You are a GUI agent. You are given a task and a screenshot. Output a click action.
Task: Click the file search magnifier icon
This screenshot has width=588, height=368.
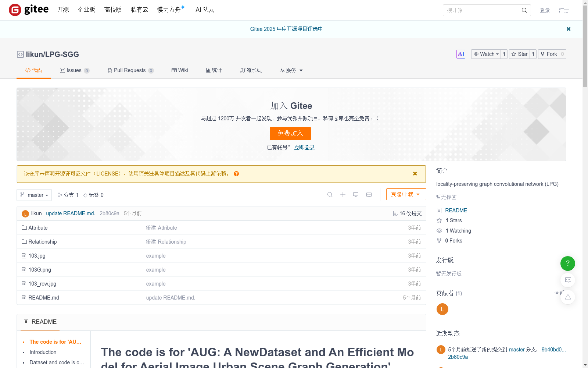point(330,195)
